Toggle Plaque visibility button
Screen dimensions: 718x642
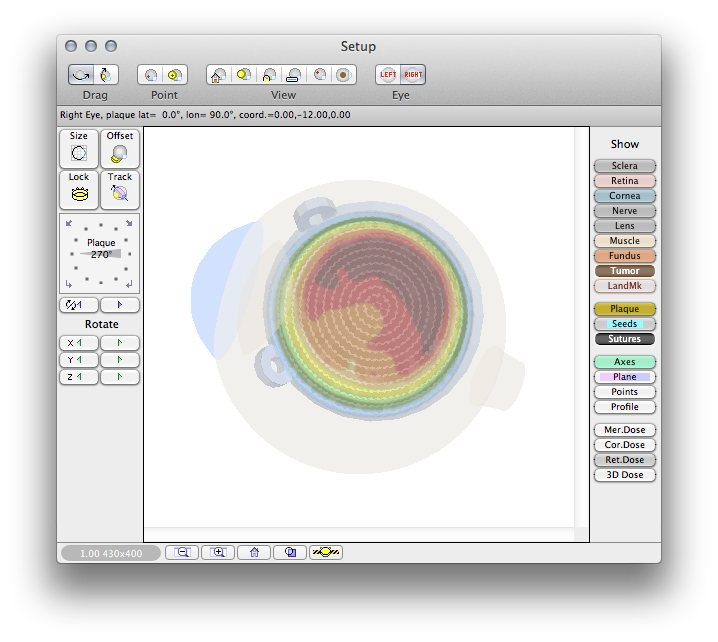click(x=625, y=309)
